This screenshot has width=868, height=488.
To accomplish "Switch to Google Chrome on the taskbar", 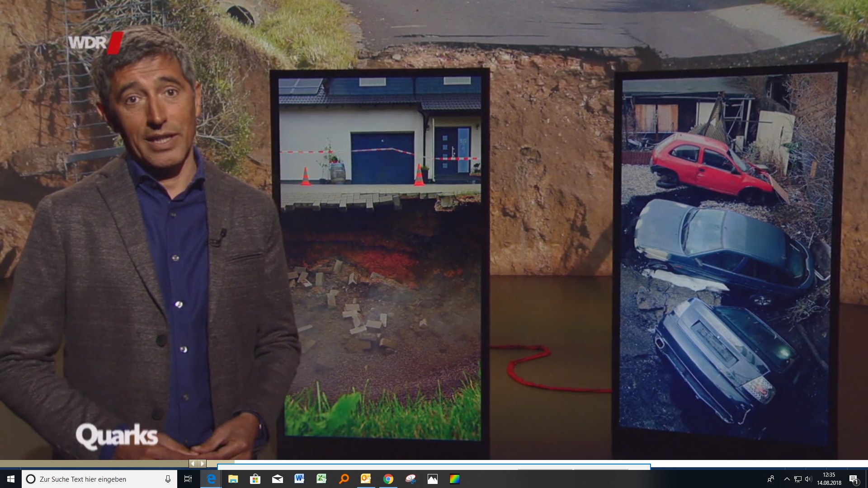I will 388,479.
